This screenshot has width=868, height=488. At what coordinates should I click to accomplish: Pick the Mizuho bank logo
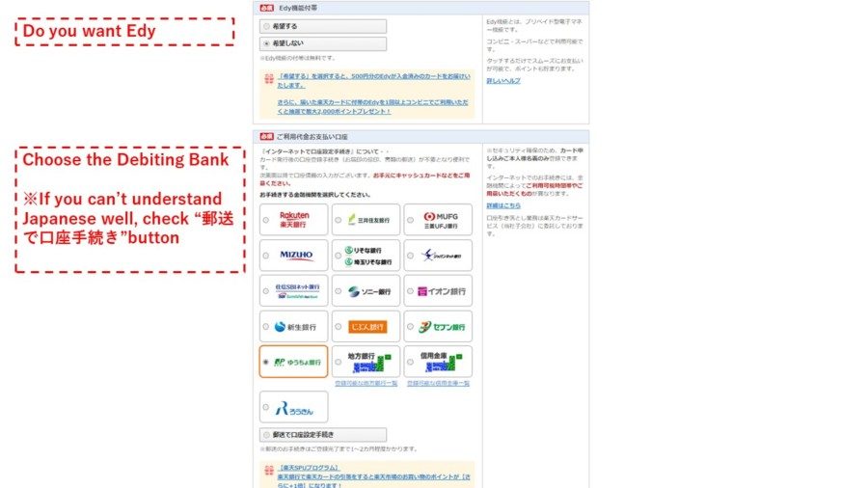[x=296, y=256]
